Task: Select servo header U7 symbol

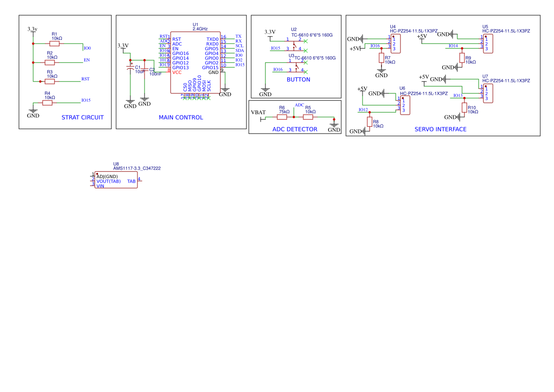Action: click(488, 93)
